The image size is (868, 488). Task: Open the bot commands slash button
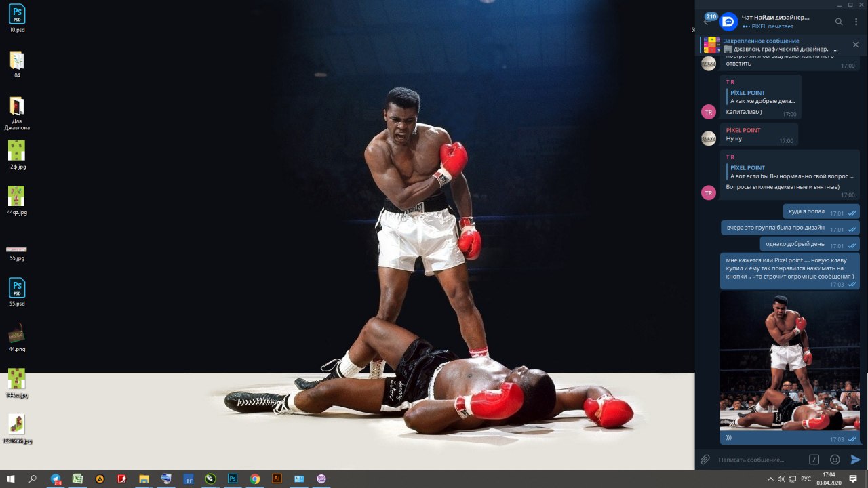814,460
